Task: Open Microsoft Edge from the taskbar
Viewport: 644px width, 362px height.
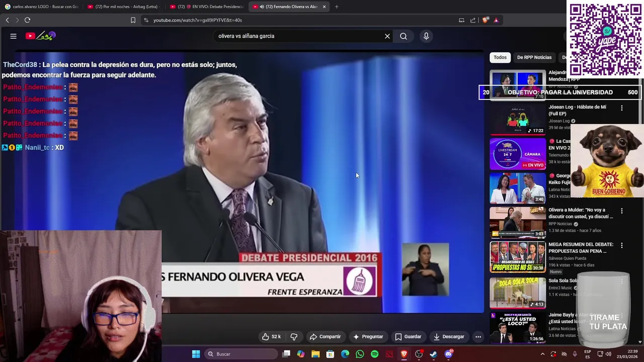Action: [345, 354]
